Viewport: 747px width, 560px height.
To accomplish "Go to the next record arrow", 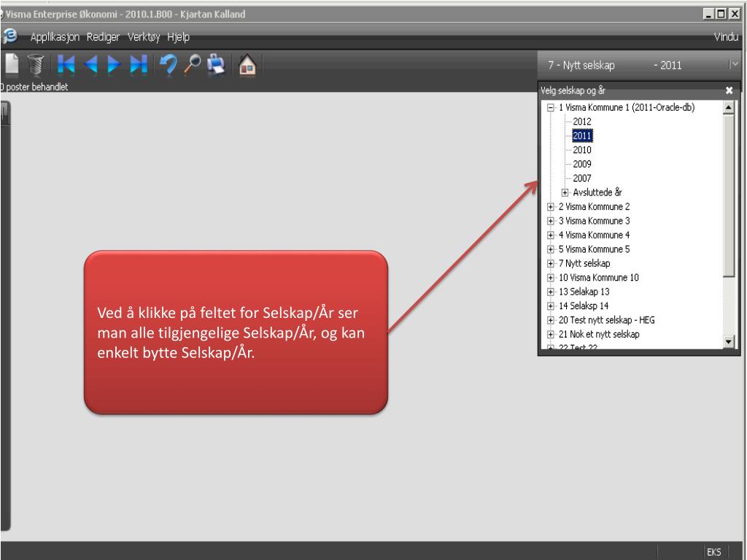I will click(x=114, y=64).
